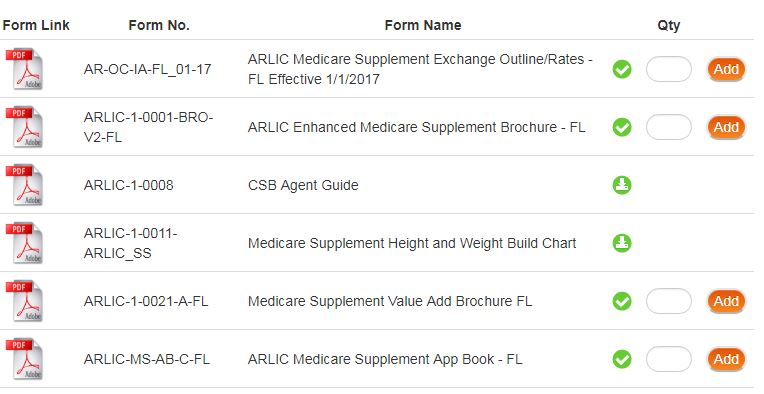This screenshot has width=764, height=394.
Task: Add Enhanced Medicare Supplement Brochure - FL
Action: 726,127
